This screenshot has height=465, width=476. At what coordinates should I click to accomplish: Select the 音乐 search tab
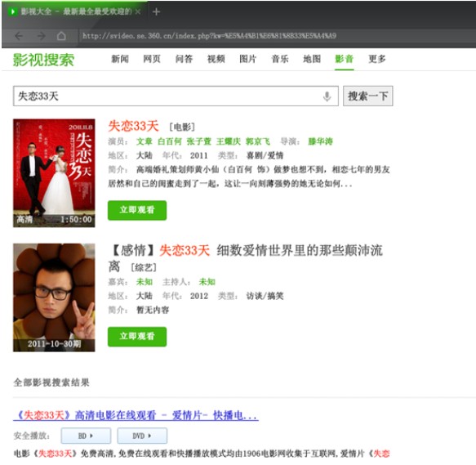click(280, 59)
